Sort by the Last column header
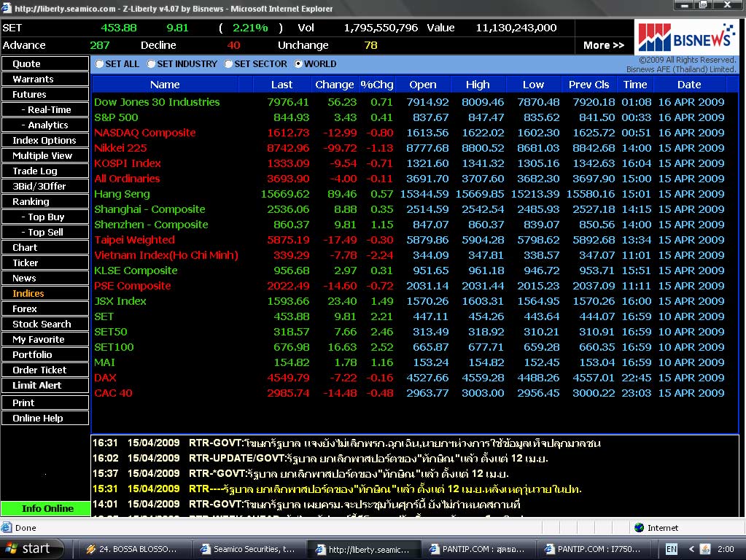The image size is (746, 560). tap(281, 85)
